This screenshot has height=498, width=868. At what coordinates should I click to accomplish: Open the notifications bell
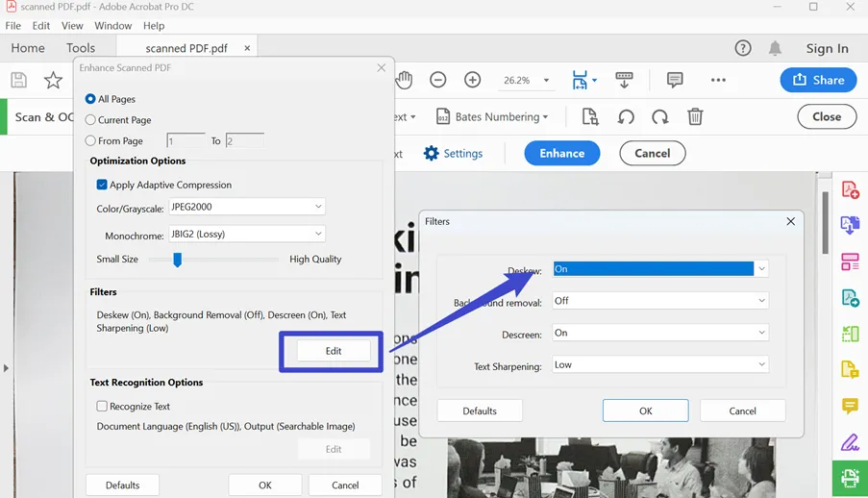coord(775,48)
